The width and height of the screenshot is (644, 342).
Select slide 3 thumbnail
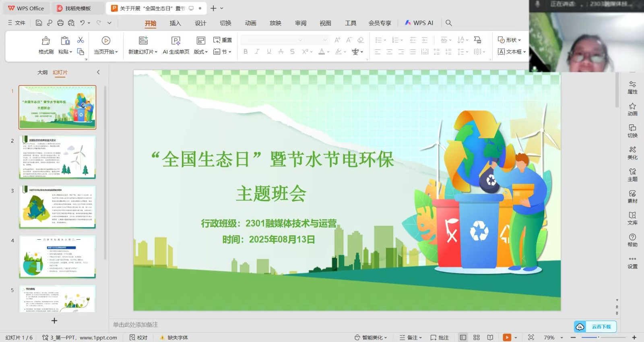tap(58, 207)
